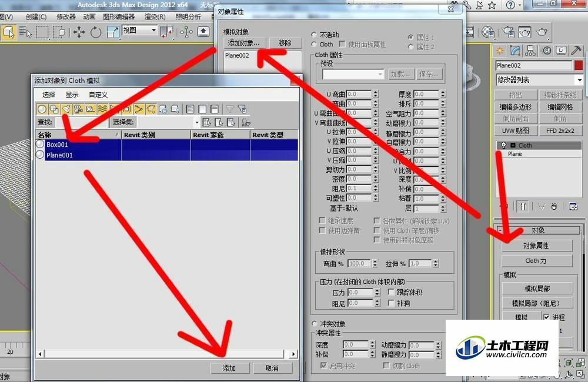Toggle Keyboard Shortcut Override in the main toolbar

pyautogui.click(x=203, y=32)
